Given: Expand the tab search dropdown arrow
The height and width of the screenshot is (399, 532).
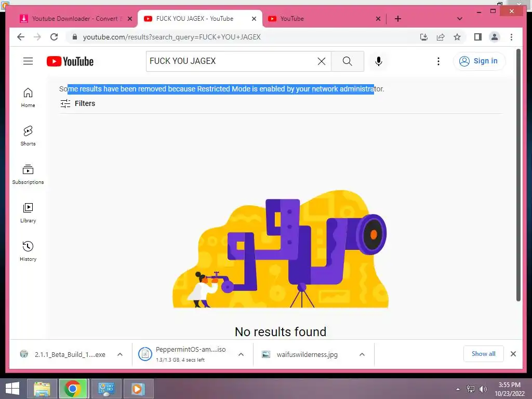Looking at the screenshot, I should point(460,19).
